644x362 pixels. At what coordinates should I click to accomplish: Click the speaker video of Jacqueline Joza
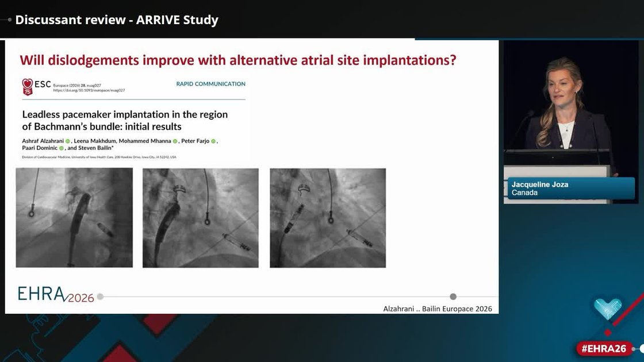[571, 122]
